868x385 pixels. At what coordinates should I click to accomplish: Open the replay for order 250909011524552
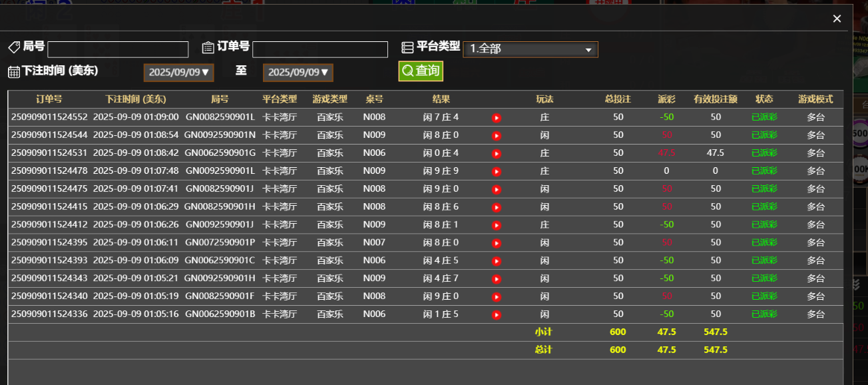(x=496, y=117)
